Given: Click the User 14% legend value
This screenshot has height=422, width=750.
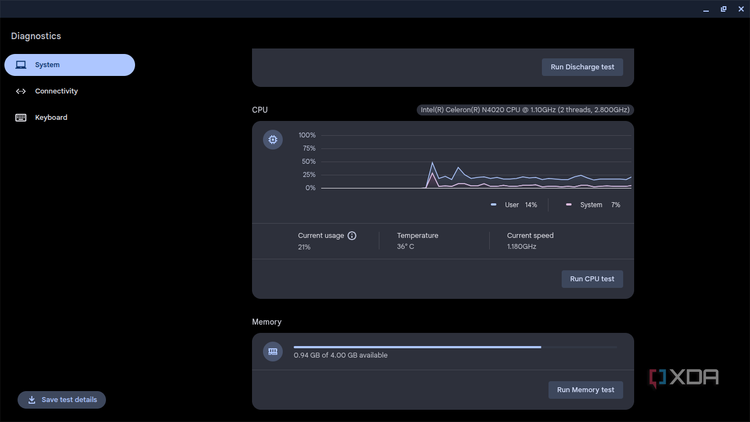Looking at the screenshot, I should click(531, 205).
